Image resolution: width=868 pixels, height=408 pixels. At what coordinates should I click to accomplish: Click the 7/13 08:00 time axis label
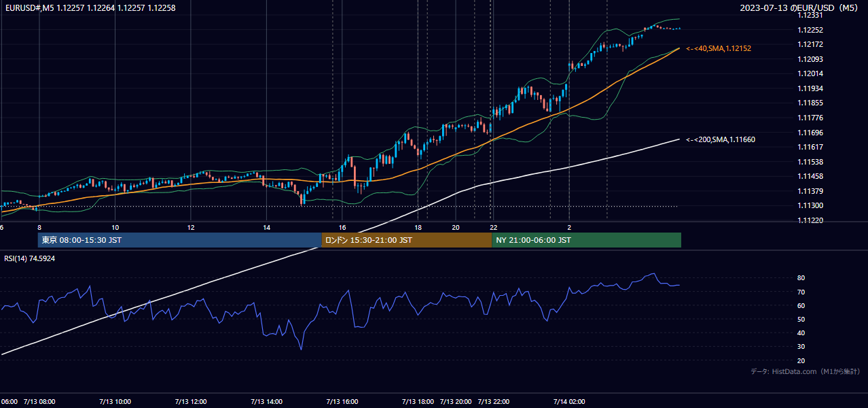pyautogui.click(x=39, y=401)
